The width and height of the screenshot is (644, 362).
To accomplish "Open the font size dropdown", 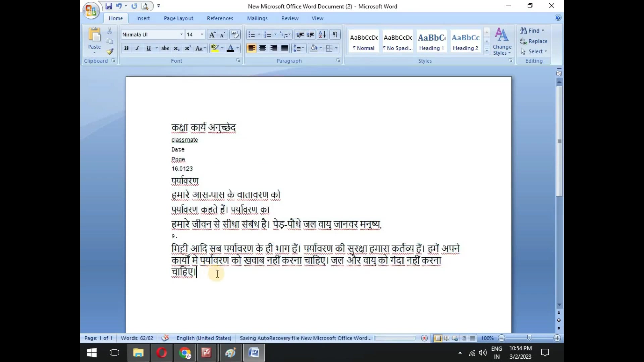I will tap(201, 34).
